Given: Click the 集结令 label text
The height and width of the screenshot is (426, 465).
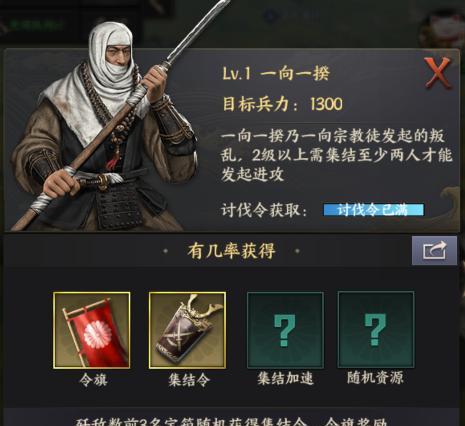Looking at the screenshot, I should coord(189,380).
